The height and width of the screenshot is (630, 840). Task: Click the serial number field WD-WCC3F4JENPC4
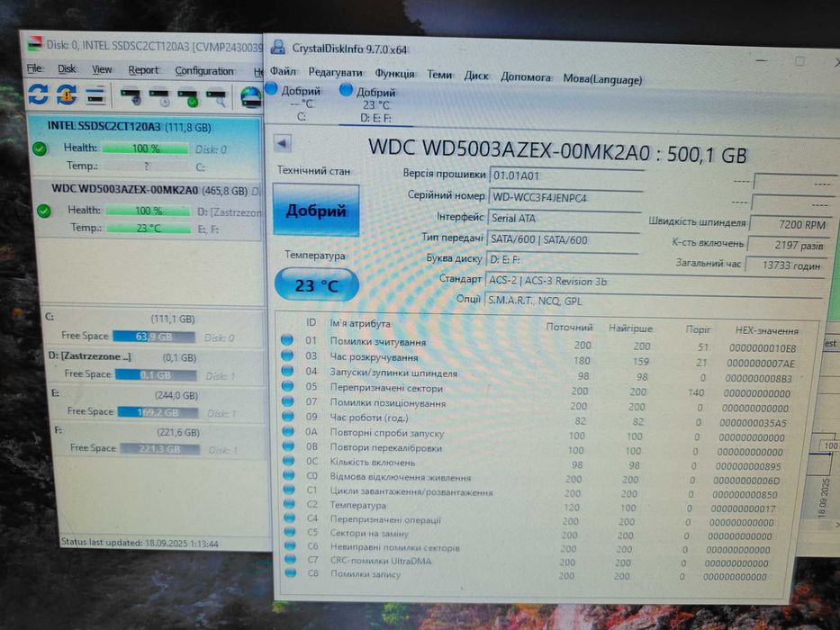pyautogui.click(x=565, y=198)
